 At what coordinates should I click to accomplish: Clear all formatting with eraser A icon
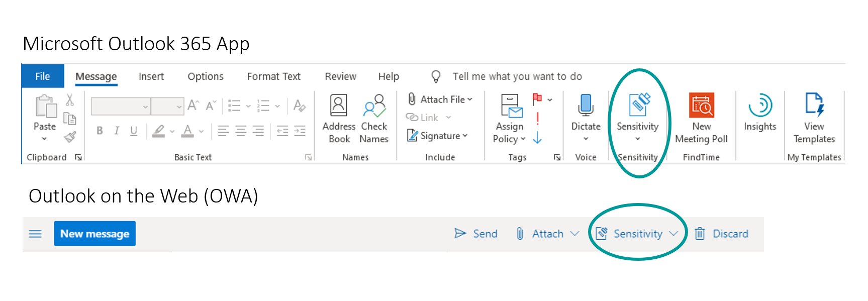click(300, 106)
